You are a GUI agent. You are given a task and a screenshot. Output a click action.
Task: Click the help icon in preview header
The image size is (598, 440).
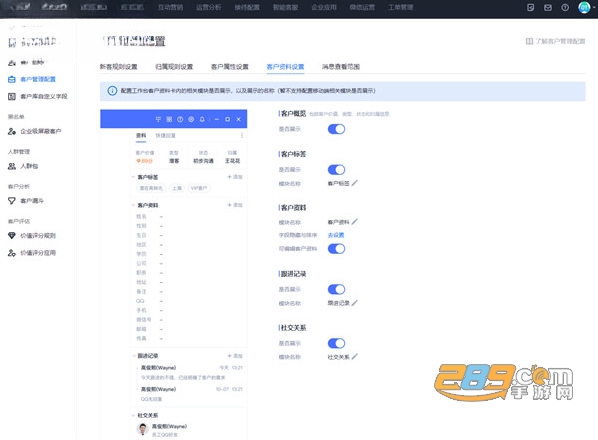coord(180,119)
